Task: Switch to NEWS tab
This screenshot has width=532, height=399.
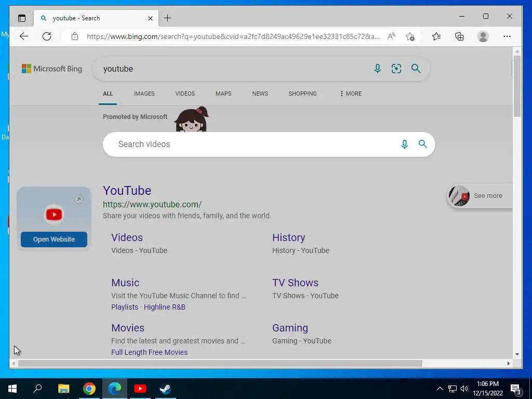Action: 260,94
